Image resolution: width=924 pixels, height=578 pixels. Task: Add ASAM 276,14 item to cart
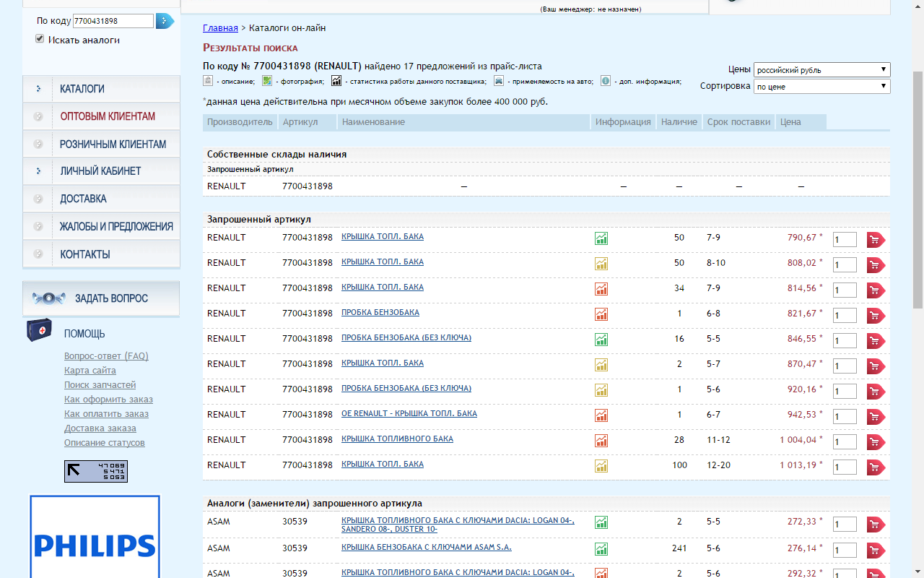[876, 551]
